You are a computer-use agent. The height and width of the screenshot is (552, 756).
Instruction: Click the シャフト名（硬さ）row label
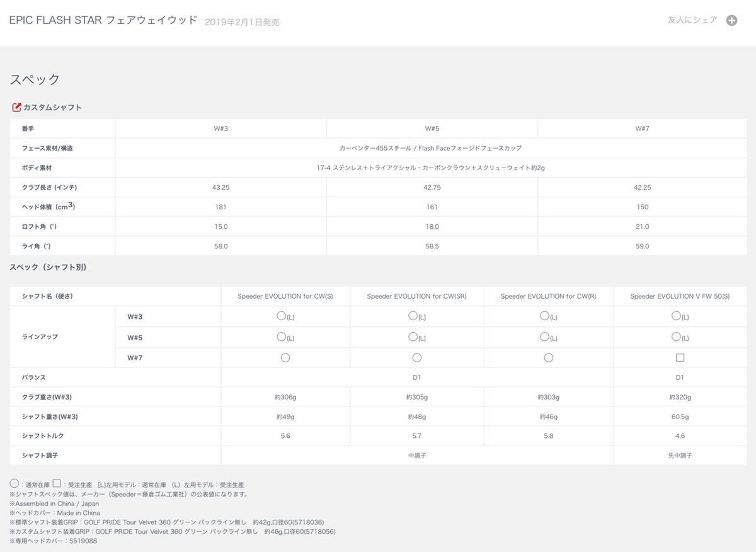coord(47,296)
